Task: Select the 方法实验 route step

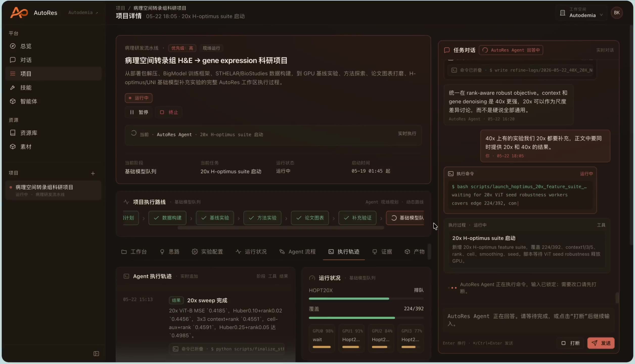Action: (262, 218)
